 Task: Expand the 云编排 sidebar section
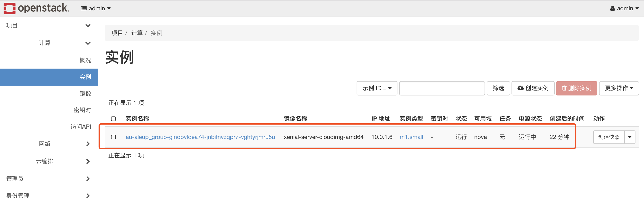click(88, 161)
